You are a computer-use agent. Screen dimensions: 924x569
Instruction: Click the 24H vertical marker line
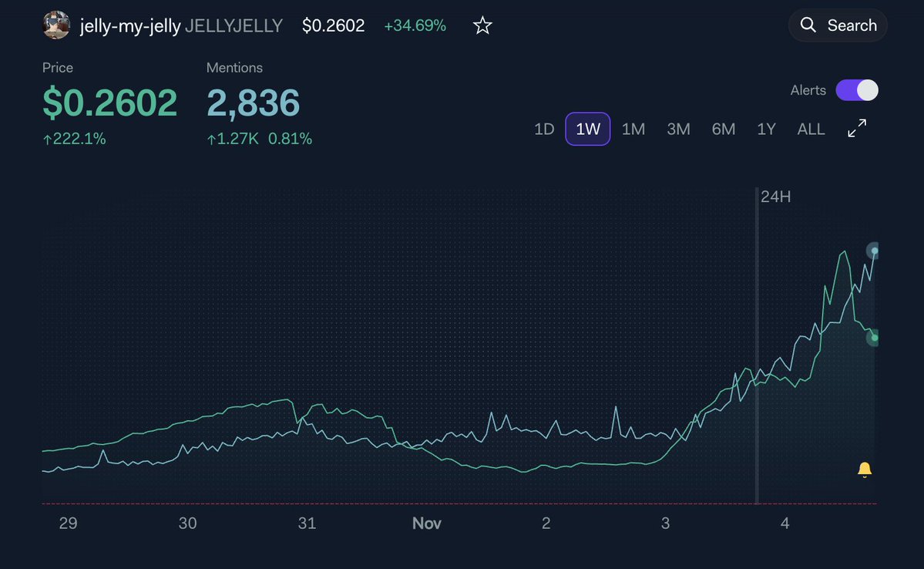pyautogui.click(x=757, y=347)
